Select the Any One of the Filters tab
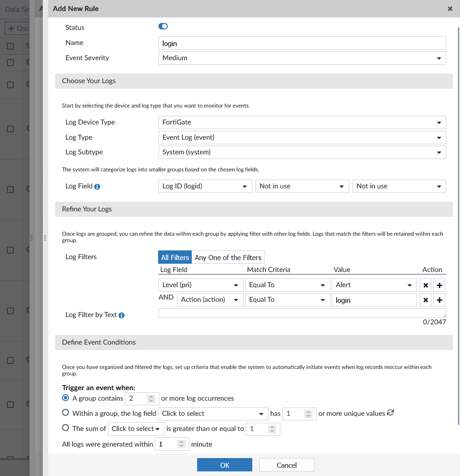This screenshot has width=460, height=476. pos(228,257)
